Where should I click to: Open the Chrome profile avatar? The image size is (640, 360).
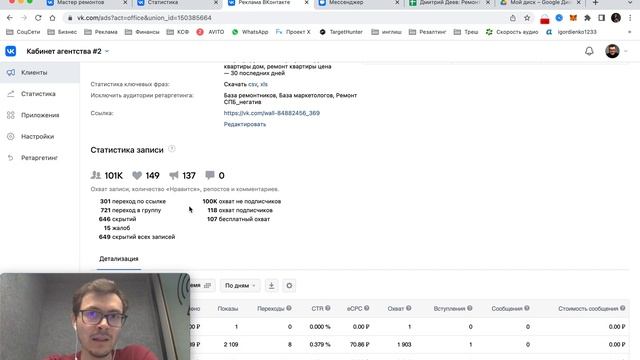[616, 18]
